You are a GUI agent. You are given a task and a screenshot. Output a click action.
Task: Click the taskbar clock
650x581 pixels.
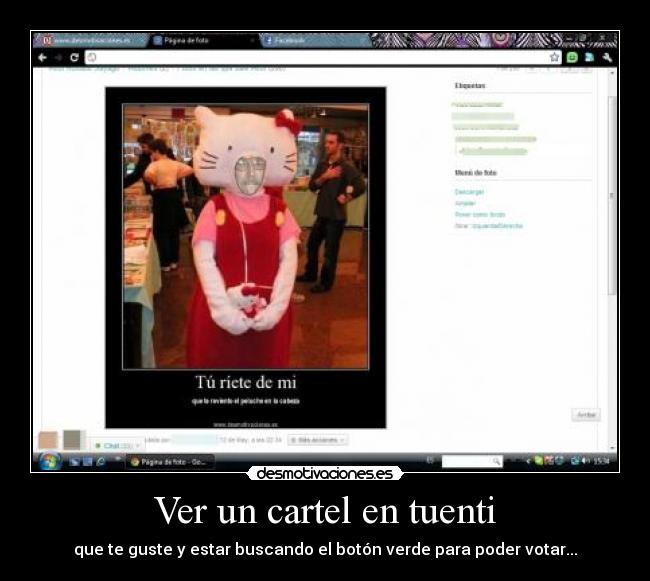pyautogui.click(x=601, y=461)
